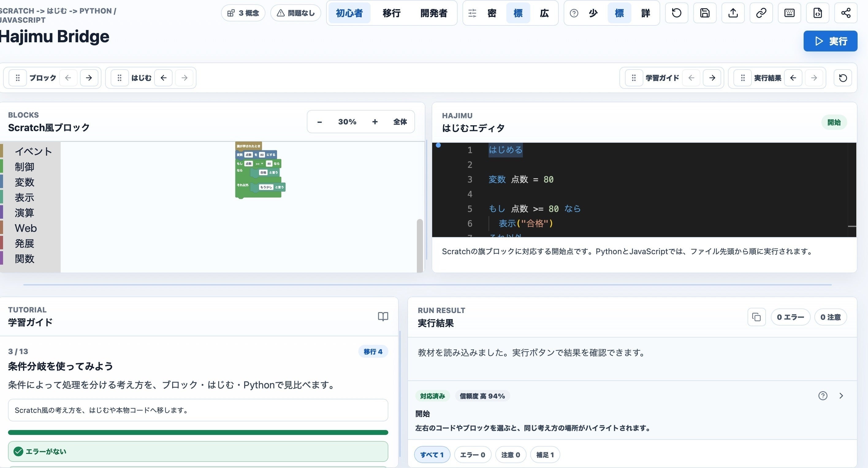Select 初心者 mode
Viewport: 868px width, 468px height.
point(349,13)
